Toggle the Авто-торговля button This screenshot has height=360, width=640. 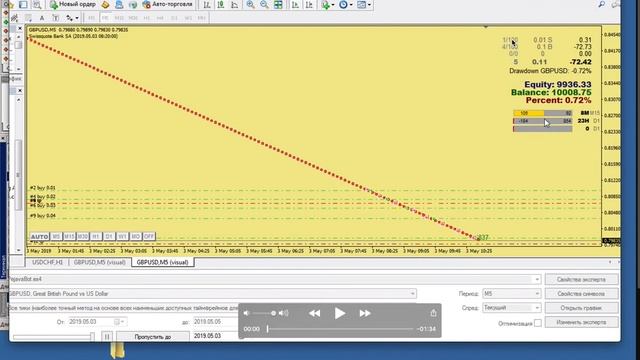[x=167, y=4]
